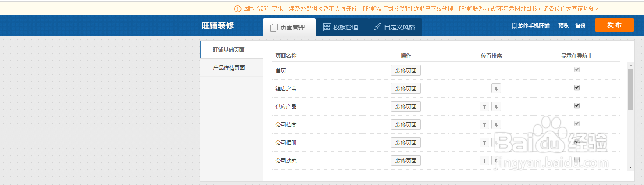The image size is (644, 185).
Task: Switch to 模板管理 tab
Action: [x=342, y=27]
